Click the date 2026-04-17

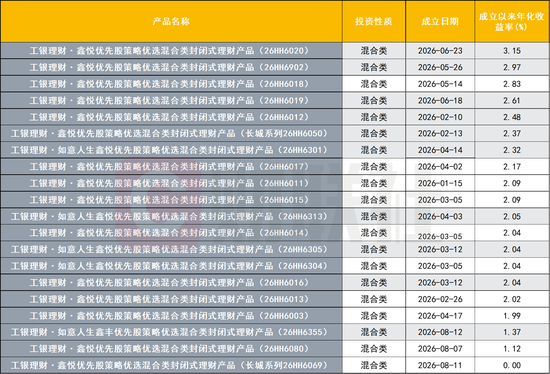tap(440, 316)
